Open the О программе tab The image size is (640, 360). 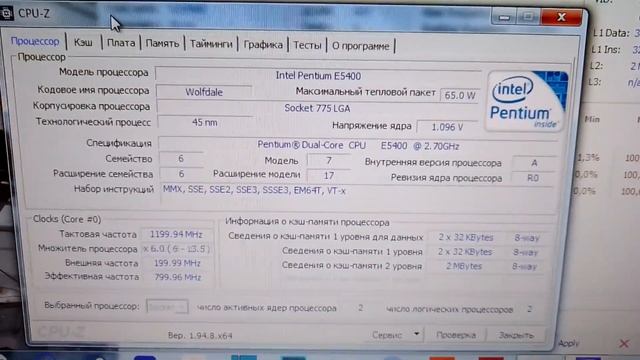tap(360, 46)
